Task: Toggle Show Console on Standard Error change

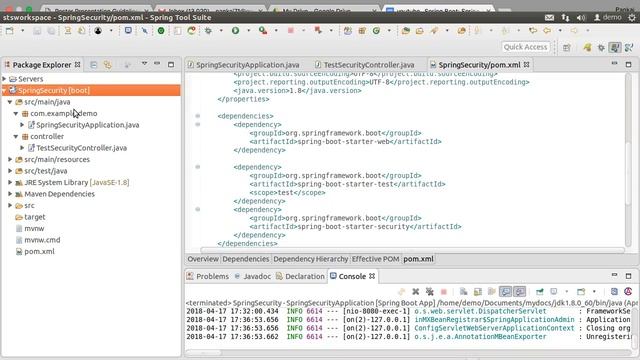Action: pyautogui.click(x=520, y=291)
